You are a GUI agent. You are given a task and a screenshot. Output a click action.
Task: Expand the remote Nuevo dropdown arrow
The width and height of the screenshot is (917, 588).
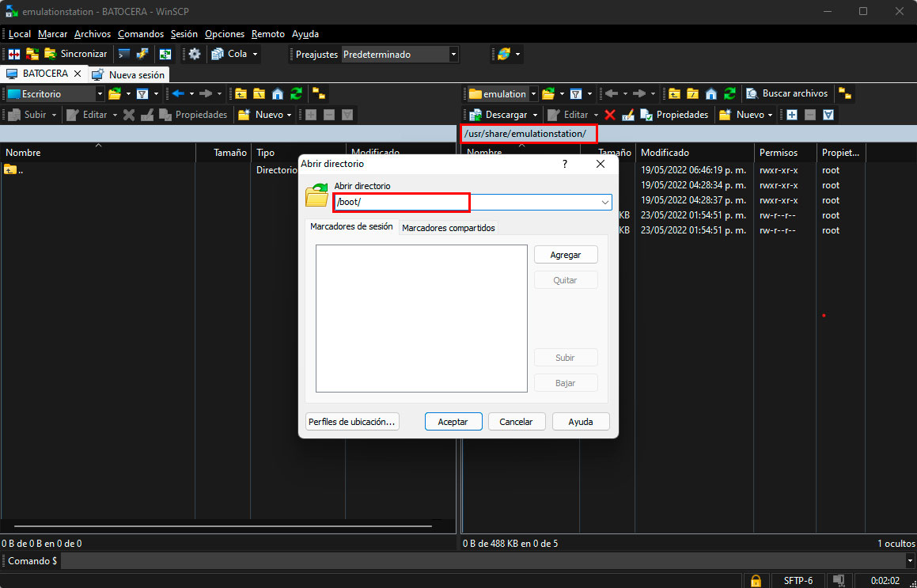[770, 115]
